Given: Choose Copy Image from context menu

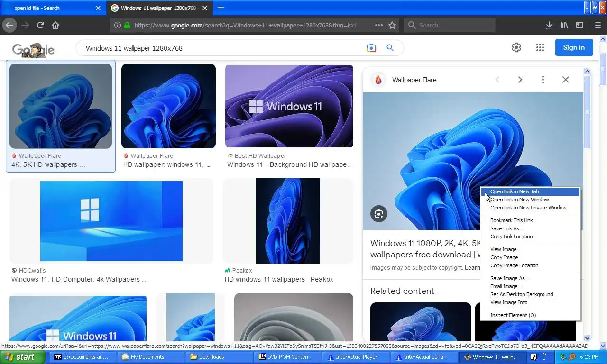Looking at the screenshot, I should coord(530,257).
